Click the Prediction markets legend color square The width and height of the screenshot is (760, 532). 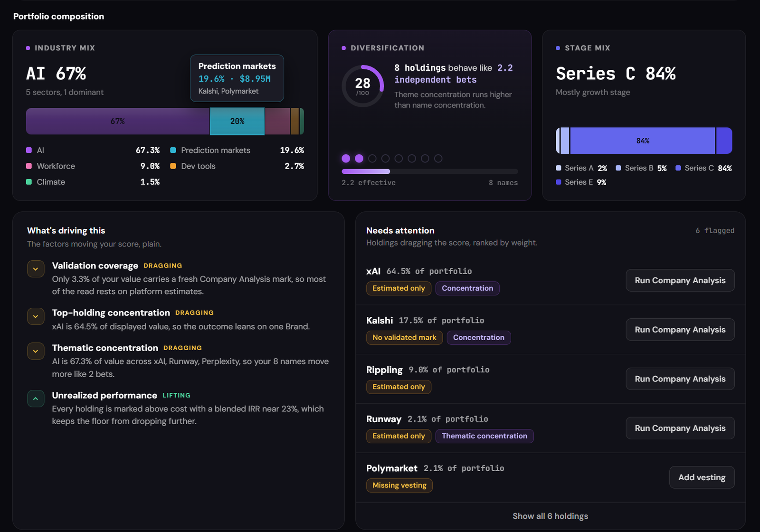173,150
